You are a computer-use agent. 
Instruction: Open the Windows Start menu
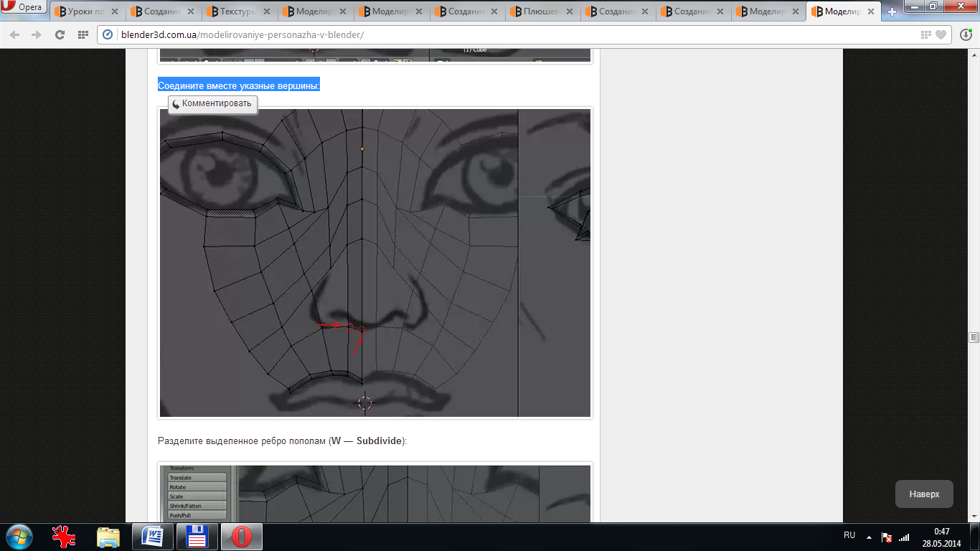tap(19, 537)
